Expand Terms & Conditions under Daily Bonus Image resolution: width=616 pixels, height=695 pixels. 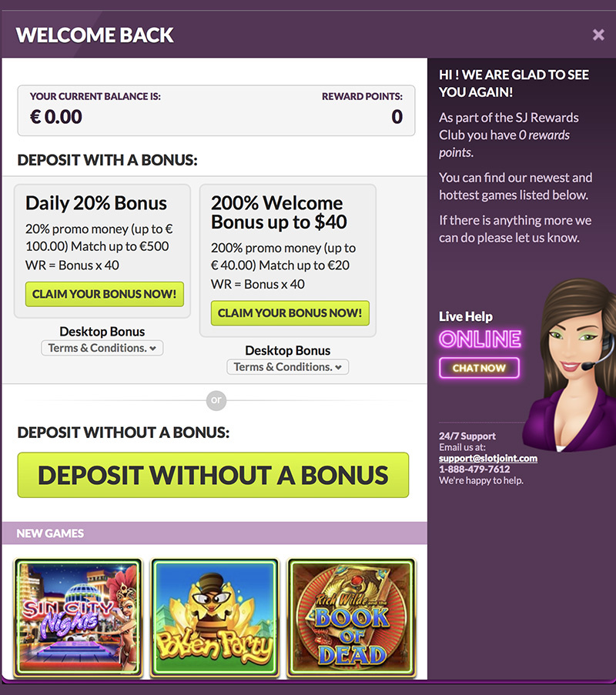(102, 348)
